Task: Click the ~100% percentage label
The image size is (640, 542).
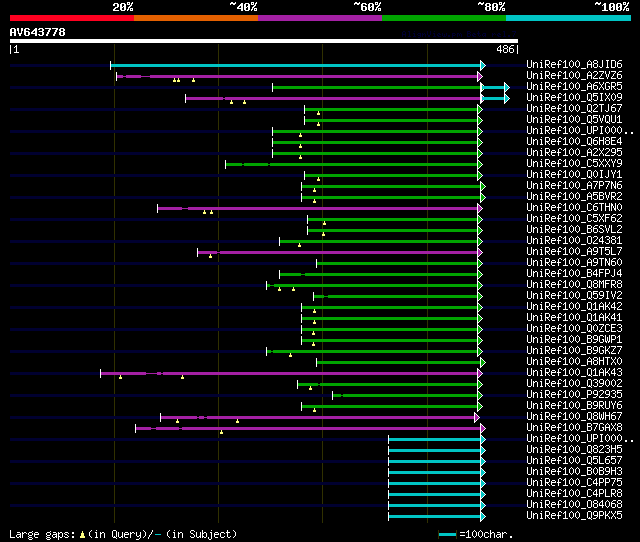Action: [x=612, y=7]
